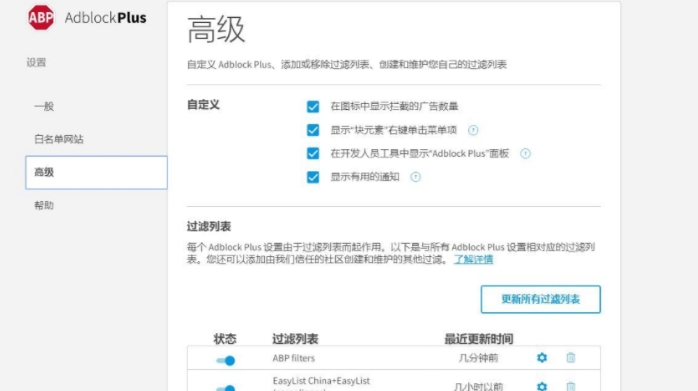Click the 几分钟前 update time cell
The width and height of the screenshot is (698, 391).
479,358
